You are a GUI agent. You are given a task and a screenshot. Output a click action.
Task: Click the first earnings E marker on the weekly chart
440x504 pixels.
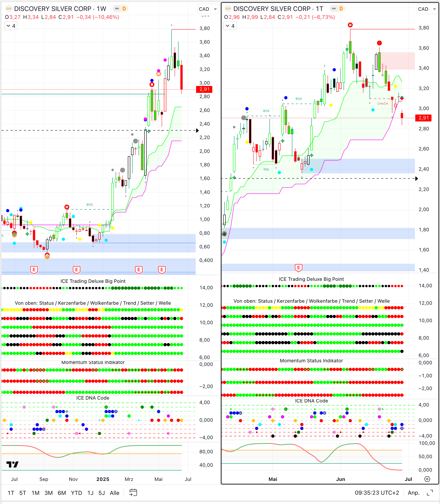(x=34, y=270)
